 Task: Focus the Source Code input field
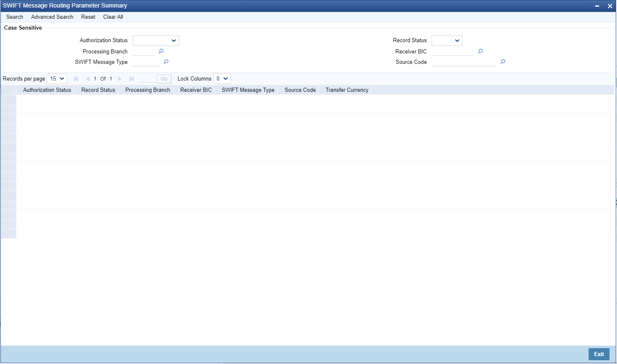click(464, 62)
